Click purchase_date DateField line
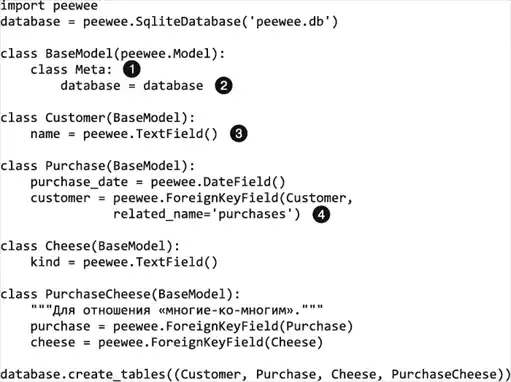This screenshot has width=511, height=382. [x=158, y=182]
